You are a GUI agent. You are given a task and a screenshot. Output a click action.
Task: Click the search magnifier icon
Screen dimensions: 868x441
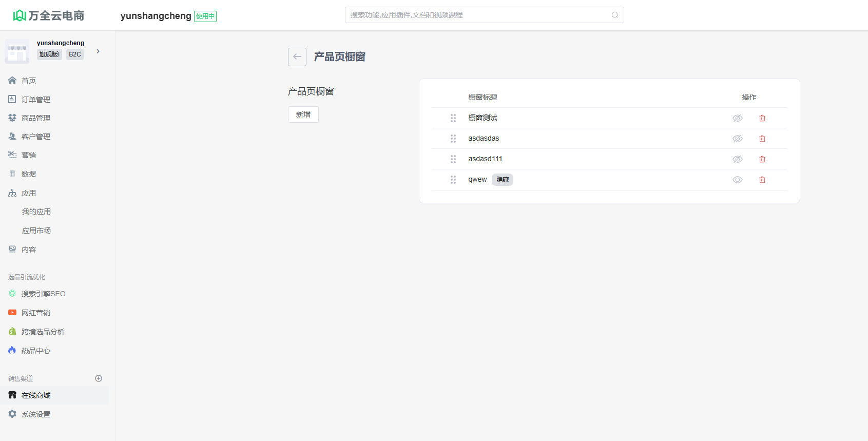[x=614, y=15]
